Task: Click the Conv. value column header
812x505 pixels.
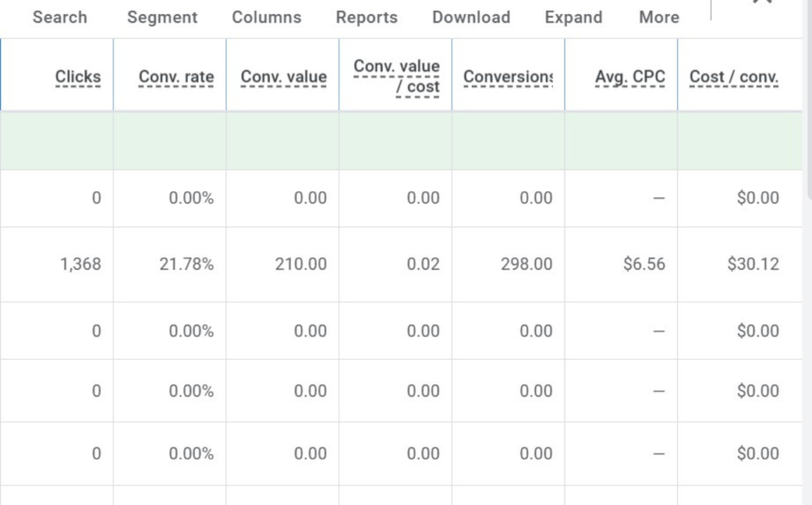Action: pyautogui.click(x=283, y=77)
